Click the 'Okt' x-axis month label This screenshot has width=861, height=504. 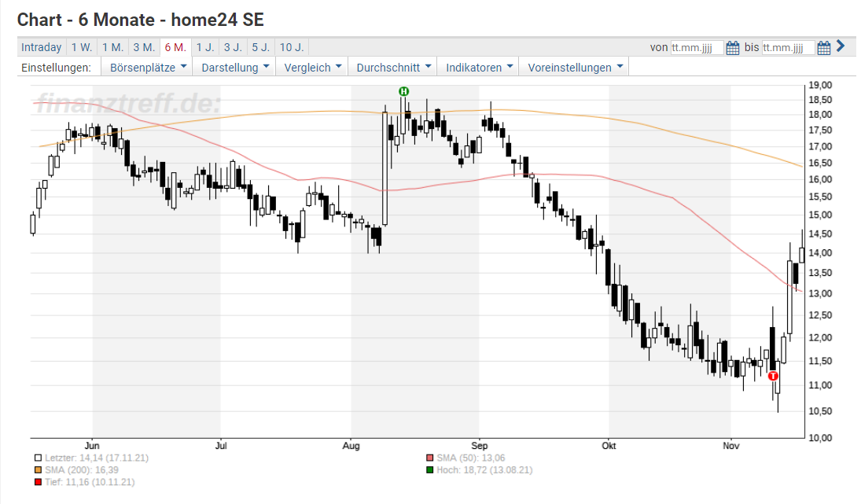[609, 446]
